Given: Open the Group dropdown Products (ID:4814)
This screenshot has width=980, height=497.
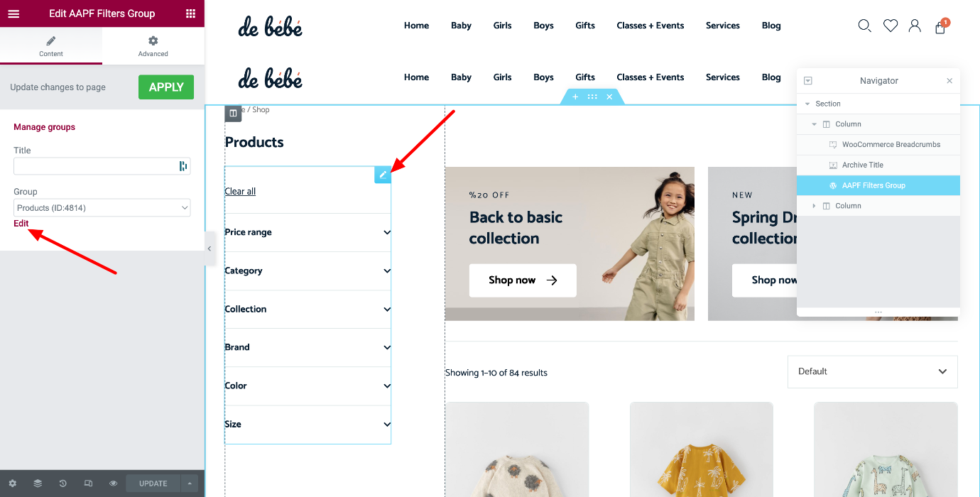Looking at the screenshot, I should click(102, 208).
